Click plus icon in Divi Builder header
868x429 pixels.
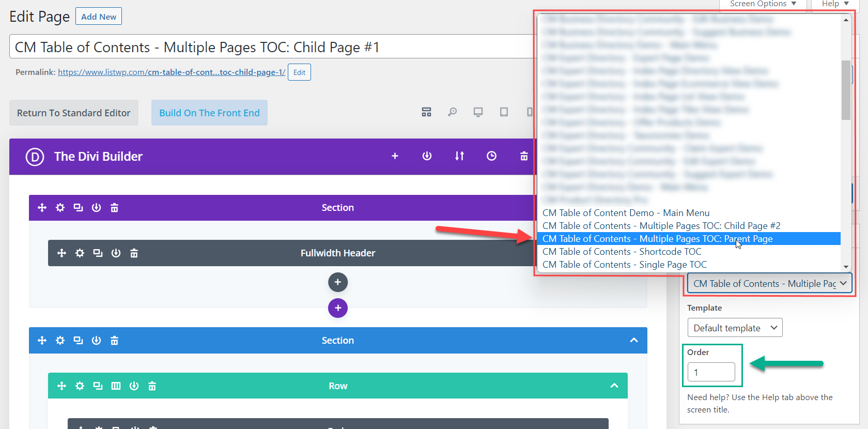pyautogui.click(x=395, y=156)
